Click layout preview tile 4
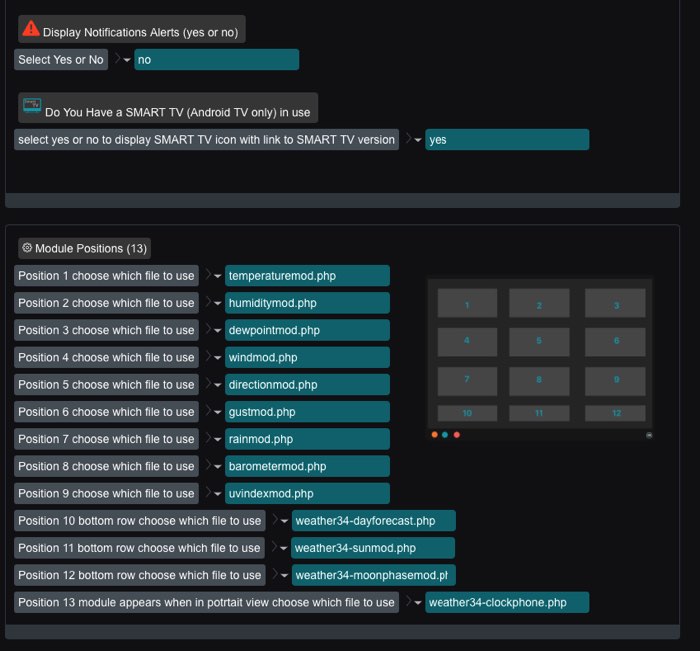Viewport: 700px width, 651px height. tap(467, 342)
